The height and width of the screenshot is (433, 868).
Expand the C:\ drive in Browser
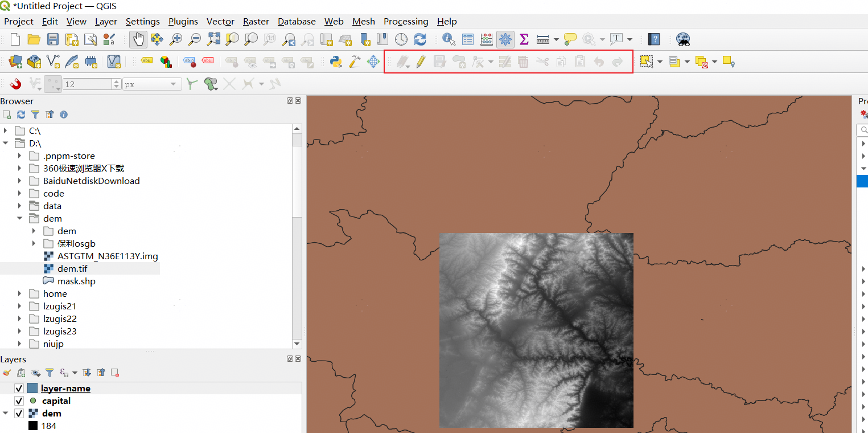[x=5, y=130]
